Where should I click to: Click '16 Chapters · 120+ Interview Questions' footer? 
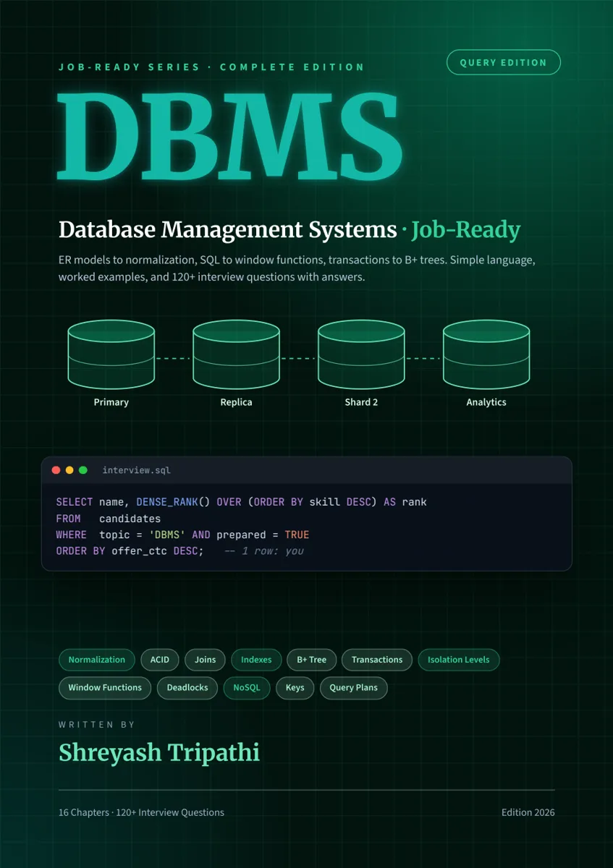tap(141, 812)
